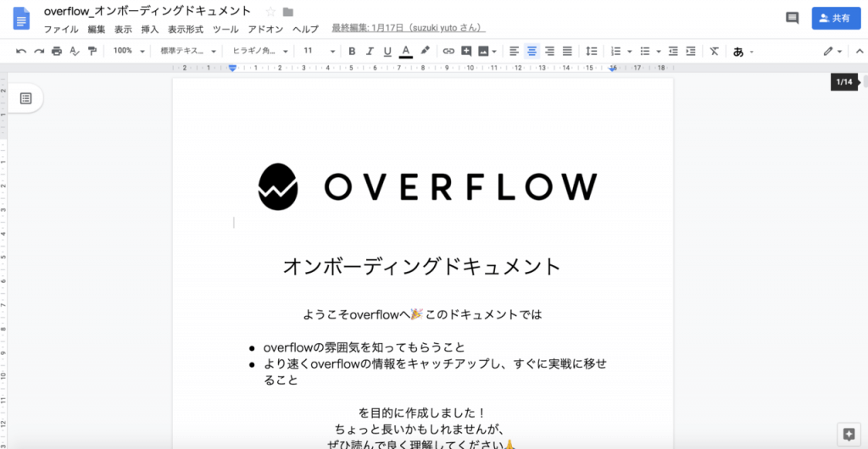Apply numbered list formatting
This screenshot has width=868, height=449.
pos(615,52)
